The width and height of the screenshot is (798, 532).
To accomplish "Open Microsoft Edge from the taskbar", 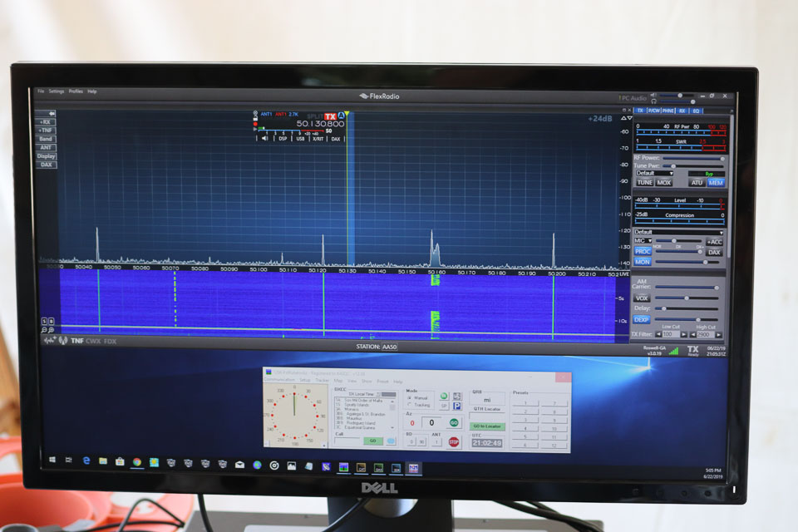I will 86,461.
